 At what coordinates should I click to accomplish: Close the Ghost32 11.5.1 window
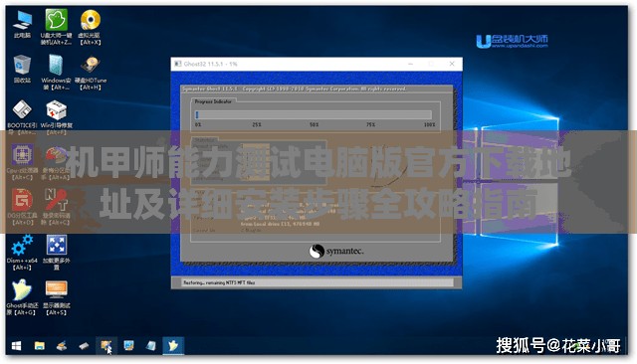click(x=452, y=64)
